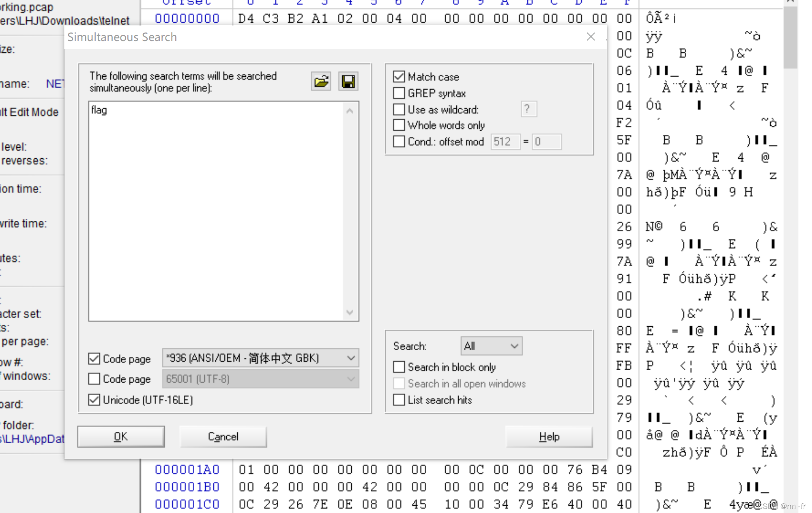The image size is (812, 513).
Task: Click the wildcard help question mark button
Action: point(528,109)
